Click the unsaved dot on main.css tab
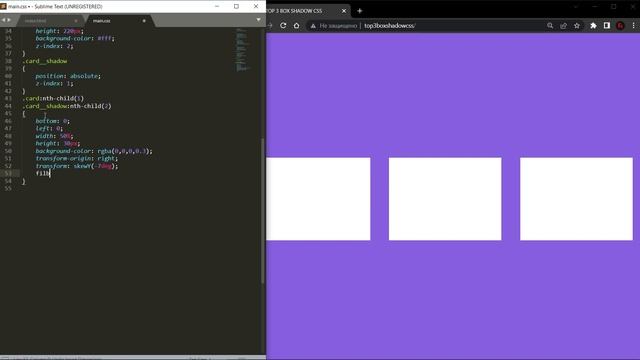The image size is (640, 360). (144, 21)
